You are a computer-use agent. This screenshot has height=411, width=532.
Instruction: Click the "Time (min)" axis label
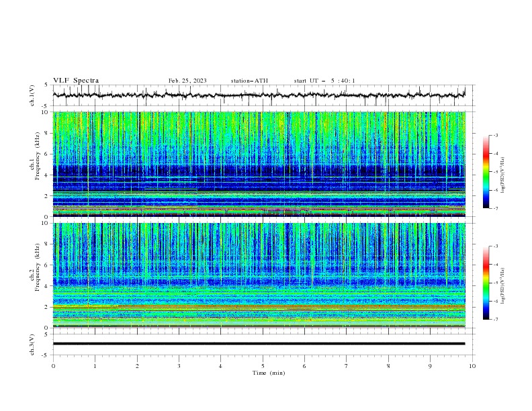pyautogui.click(x=269, y=373)
